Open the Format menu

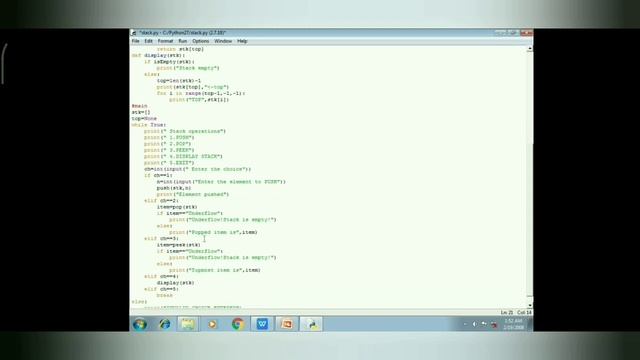pos(165,41)
